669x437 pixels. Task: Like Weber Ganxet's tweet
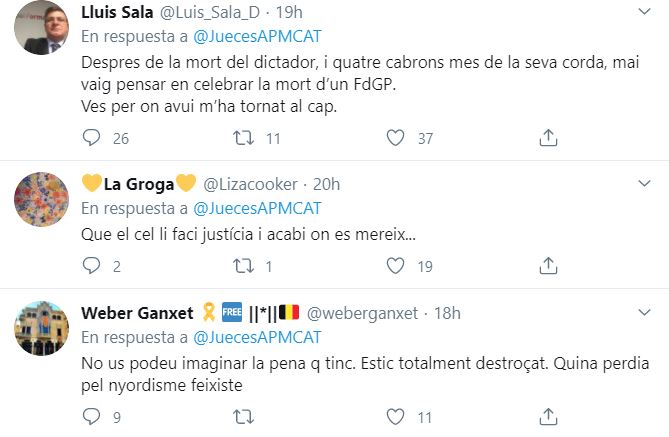pyautogui.click(x=395, y=417)
